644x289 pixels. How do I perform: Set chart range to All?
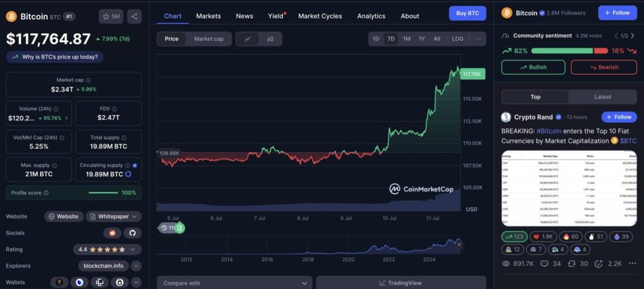point(436,38)
